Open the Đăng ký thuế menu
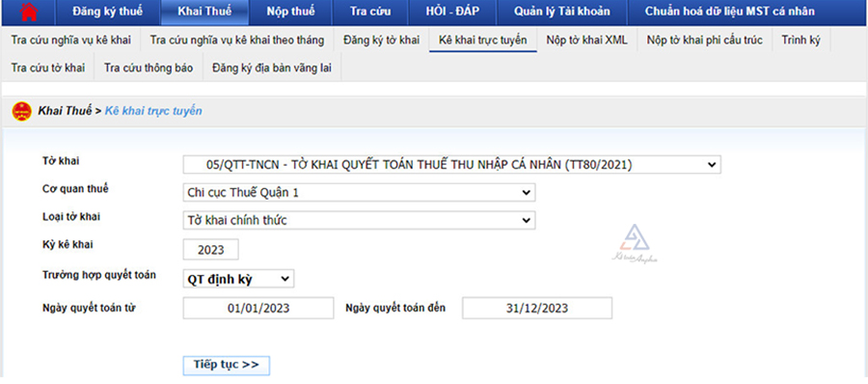The width and height of the screenshot is (868, 384). (x=107, y=12)
